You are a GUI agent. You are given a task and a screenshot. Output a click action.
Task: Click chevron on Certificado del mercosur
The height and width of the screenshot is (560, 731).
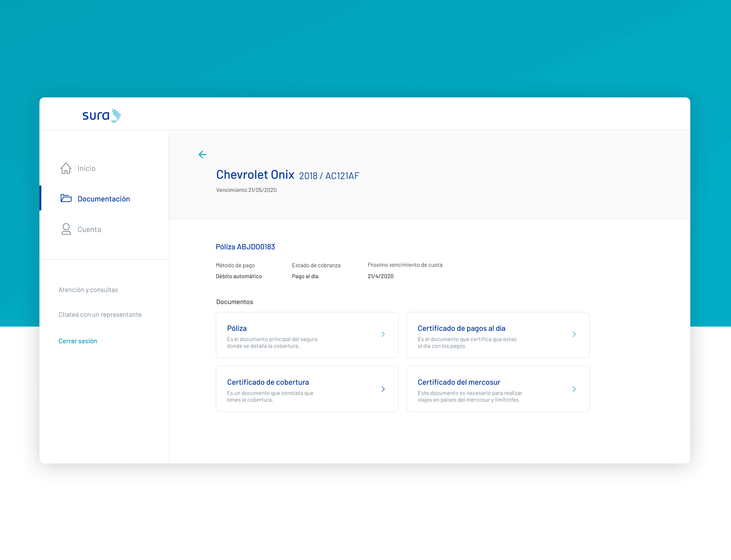coord(574,389)
